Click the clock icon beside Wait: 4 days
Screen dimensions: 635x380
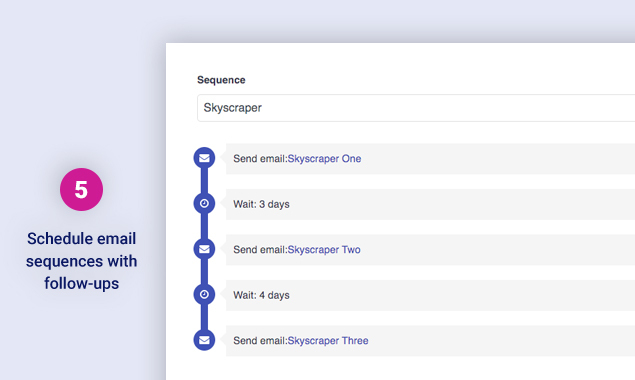[204, 295]
